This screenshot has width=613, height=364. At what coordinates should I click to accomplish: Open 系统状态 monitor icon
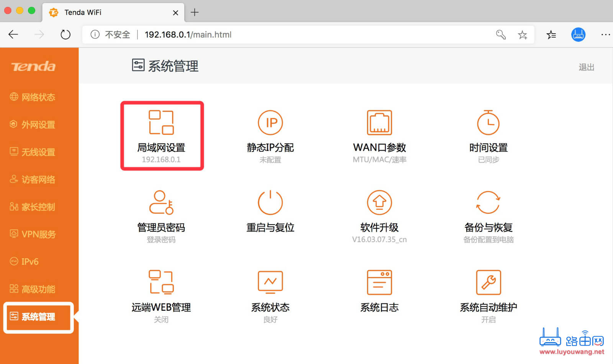pos(270,282)
